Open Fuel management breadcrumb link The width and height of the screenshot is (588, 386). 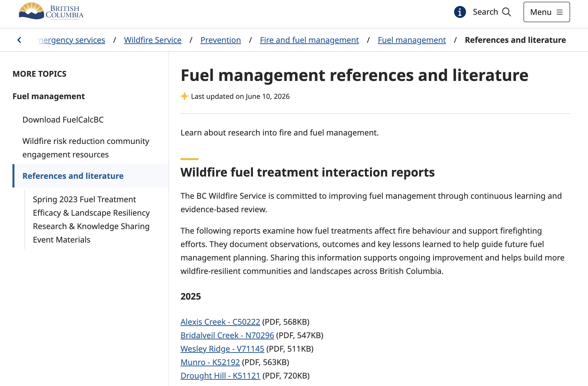412,40
